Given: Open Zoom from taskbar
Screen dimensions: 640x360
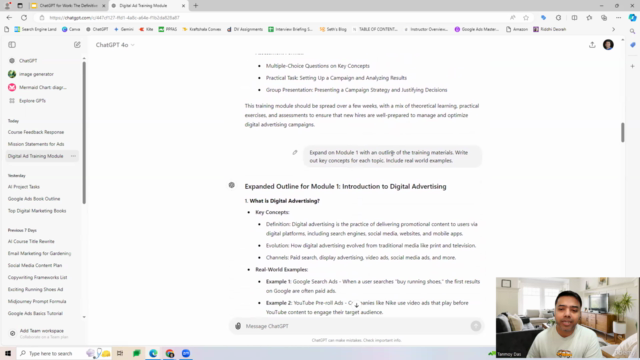Looking at the screenshot, I should coord(186,353).
